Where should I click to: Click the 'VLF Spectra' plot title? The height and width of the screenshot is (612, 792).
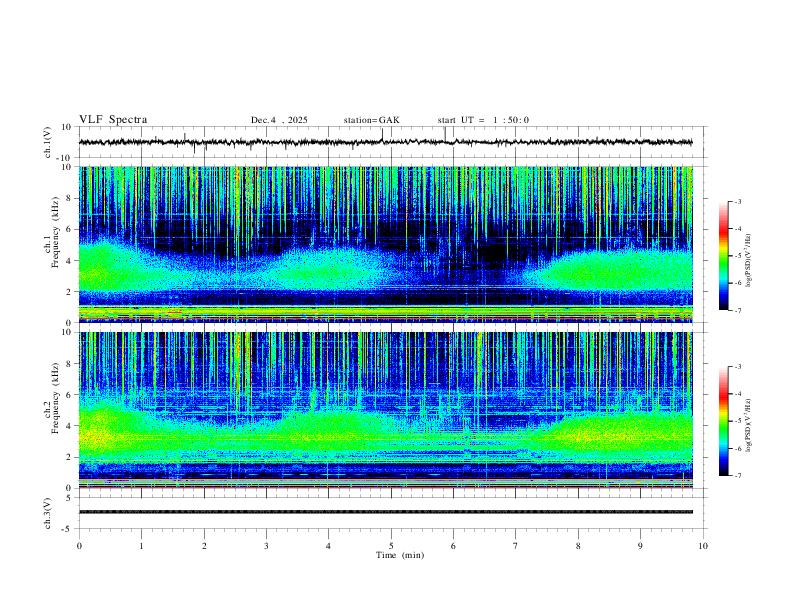[113, 120]
